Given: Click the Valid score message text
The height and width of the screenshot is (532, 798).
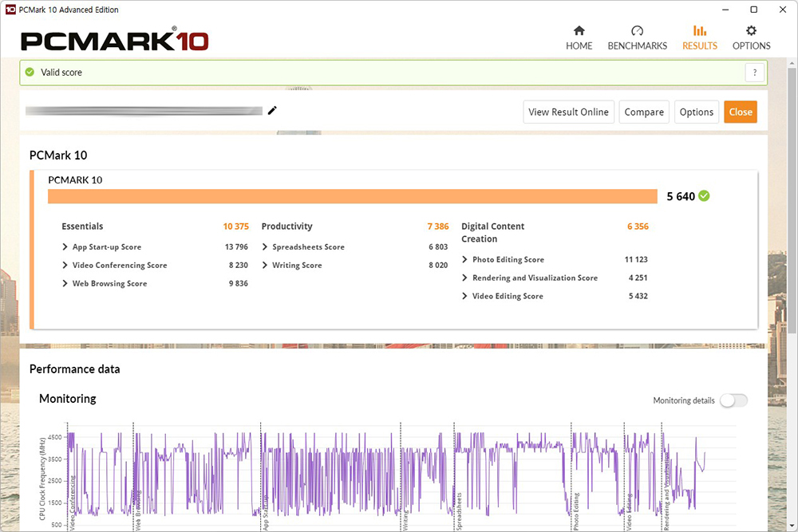Looking at the screenshot, I should click(x=61, y=73).
